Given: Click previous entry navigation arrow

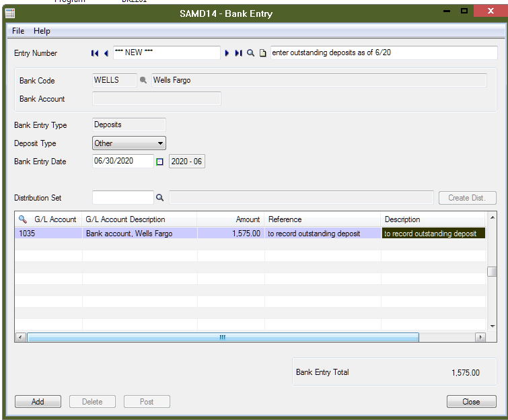Looking at the screenshot, I should pyautogui.click(x=106, y=53).
